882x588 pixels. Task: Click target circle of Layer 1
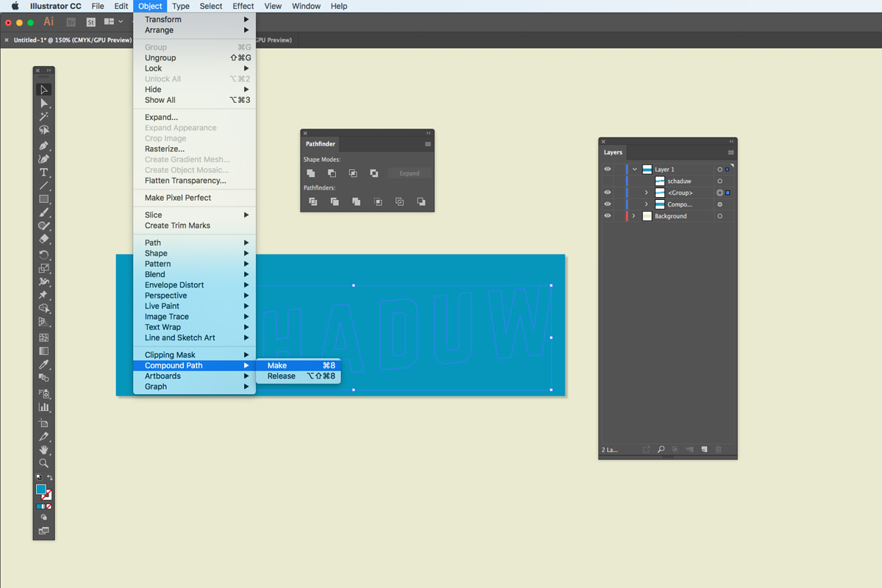(x=720, y=169)
